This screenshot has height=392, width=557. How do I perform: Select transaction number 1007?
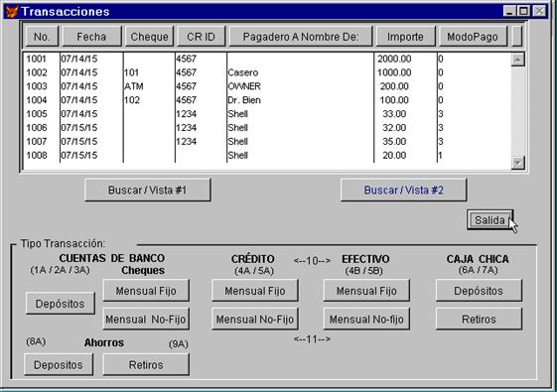tap(36, 142)
